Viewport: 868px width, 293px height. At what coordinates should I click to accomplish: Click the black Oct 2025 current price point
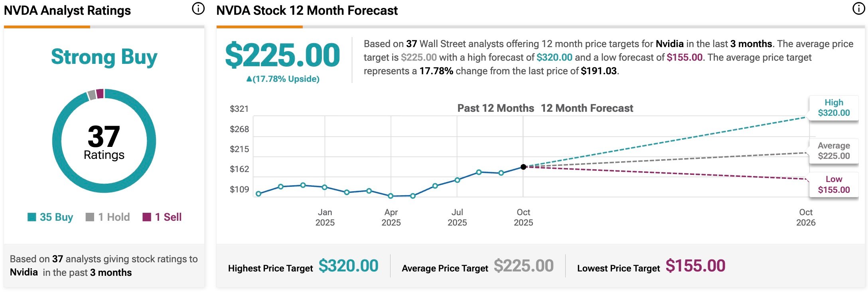point(523,167)
